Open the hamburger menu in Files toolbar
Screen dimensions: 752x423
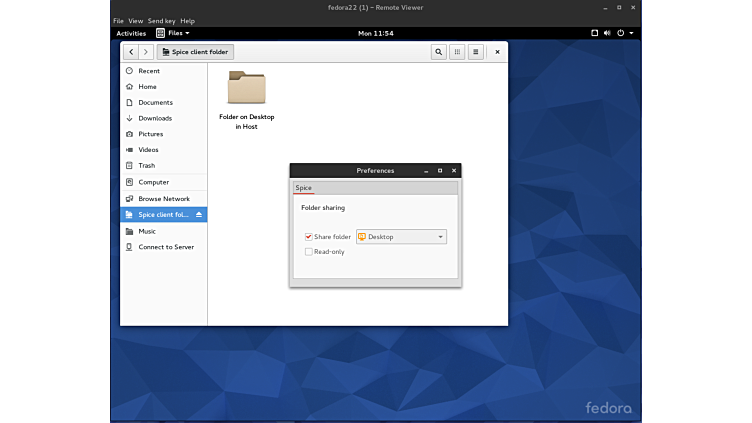coord(475,52)
